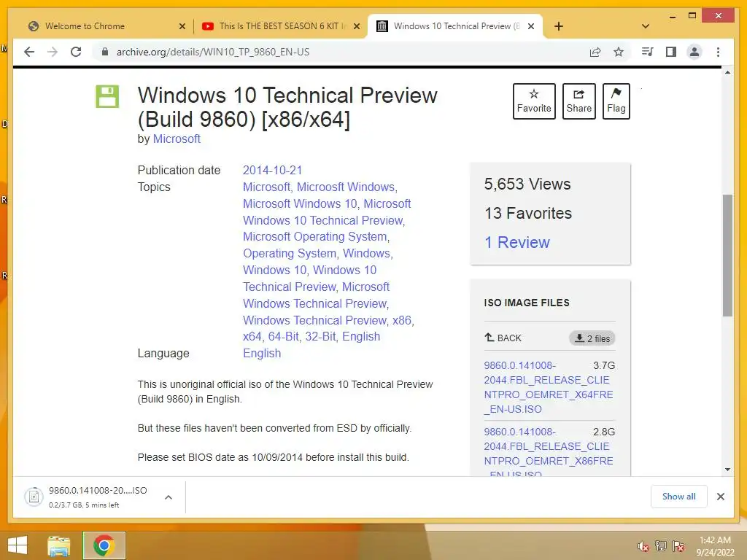Viewport: 747px width, 560px height.
Task: Open File Explorer from taskbar
Action: point(59,545)
